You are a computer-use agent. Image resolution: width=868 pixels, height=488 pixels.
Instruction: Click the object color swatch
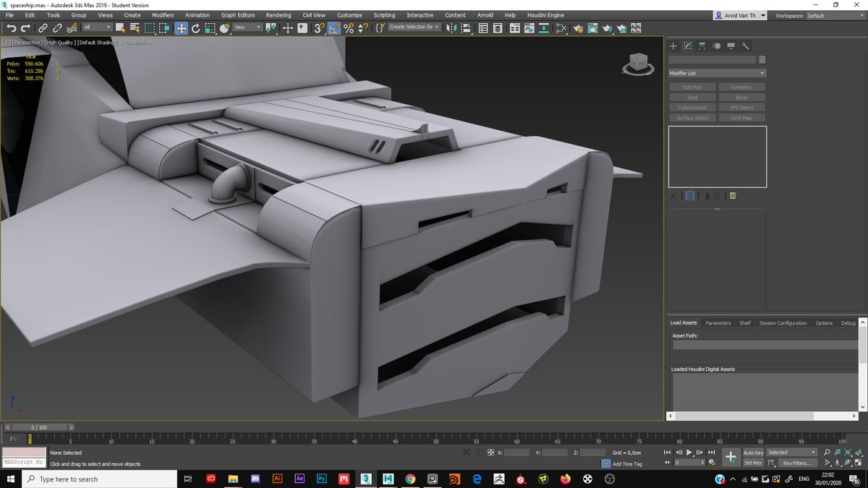pos(762,59)
